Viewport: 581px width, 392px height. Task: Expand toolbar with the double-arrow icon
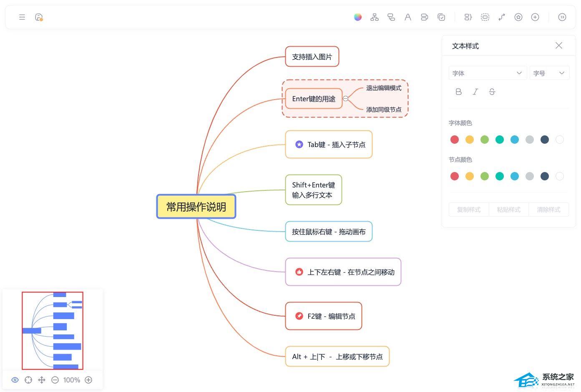tap(562, 17)
